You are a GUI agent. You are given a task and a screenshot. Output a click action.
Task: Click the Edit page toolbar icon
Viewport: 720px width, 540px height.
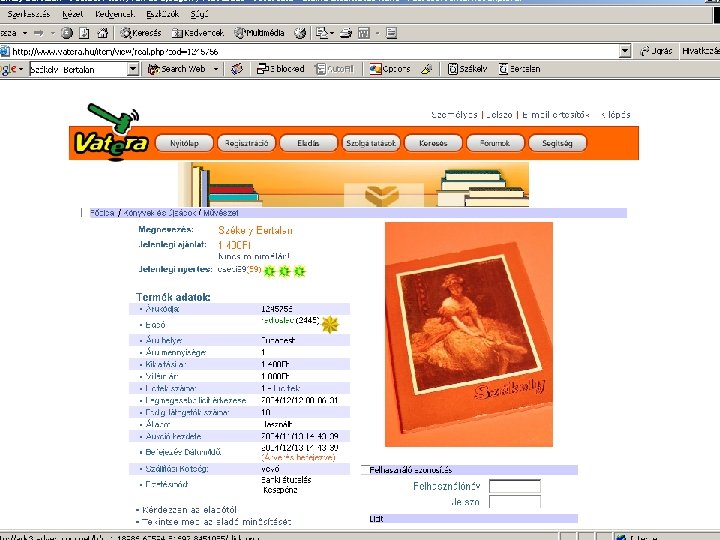point(364,33)
